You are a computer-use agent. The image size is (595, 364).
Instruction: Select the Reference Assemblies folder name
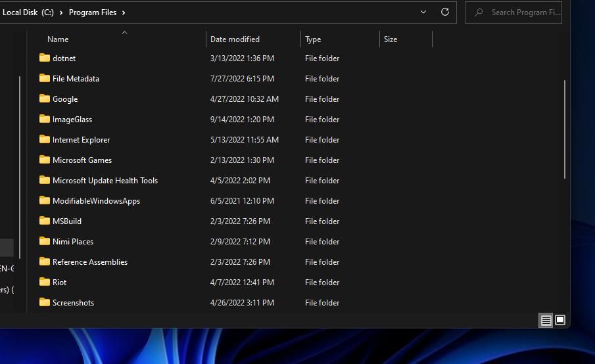(90, 262)
